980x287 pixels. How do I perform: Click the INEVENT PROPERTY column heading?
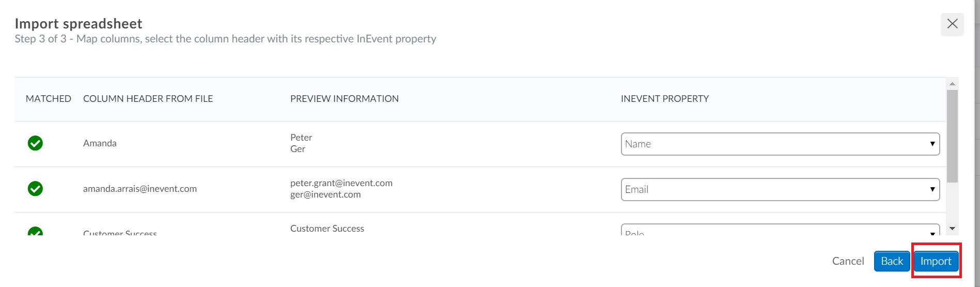point(665,99)
